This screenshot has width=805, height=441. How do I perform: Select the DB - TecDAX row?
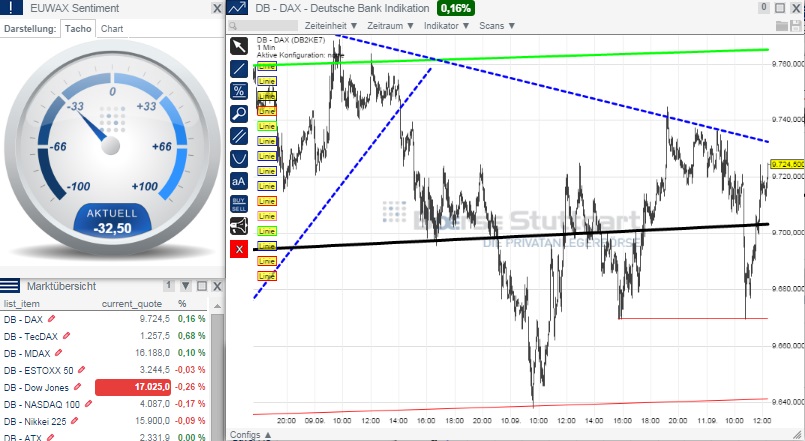[x=104, y=336]
